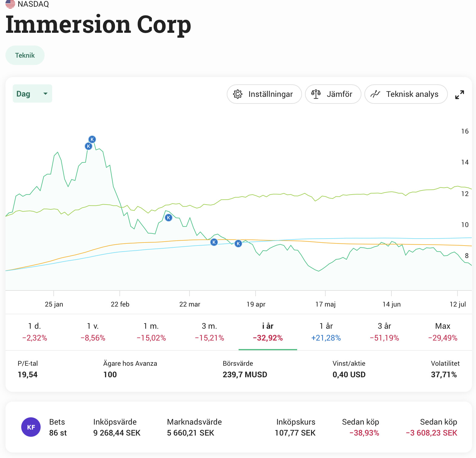476x458 pixels.
Task: Select the 3 år time range
Action: [x=384, y=332]
